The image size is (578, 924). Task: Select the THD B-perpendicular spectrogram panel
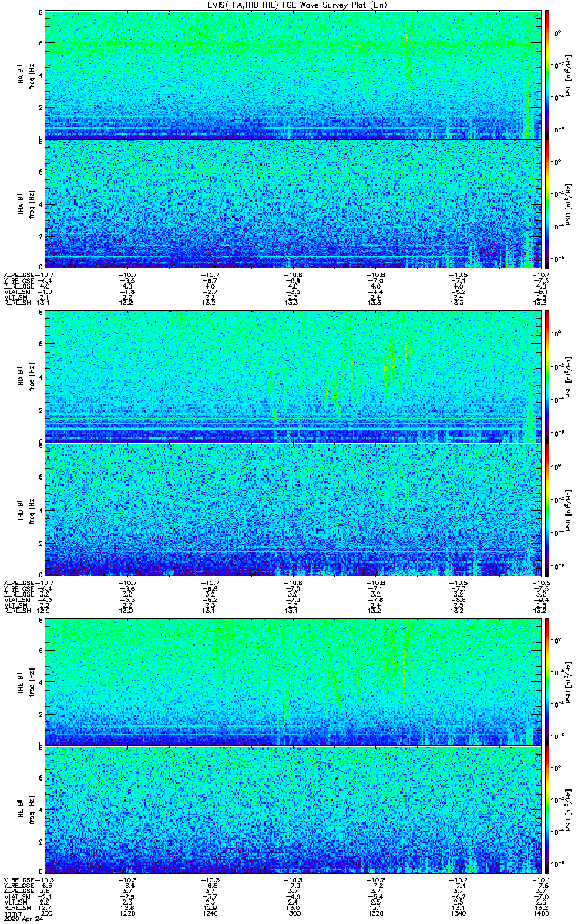click(x=292, y=377)
